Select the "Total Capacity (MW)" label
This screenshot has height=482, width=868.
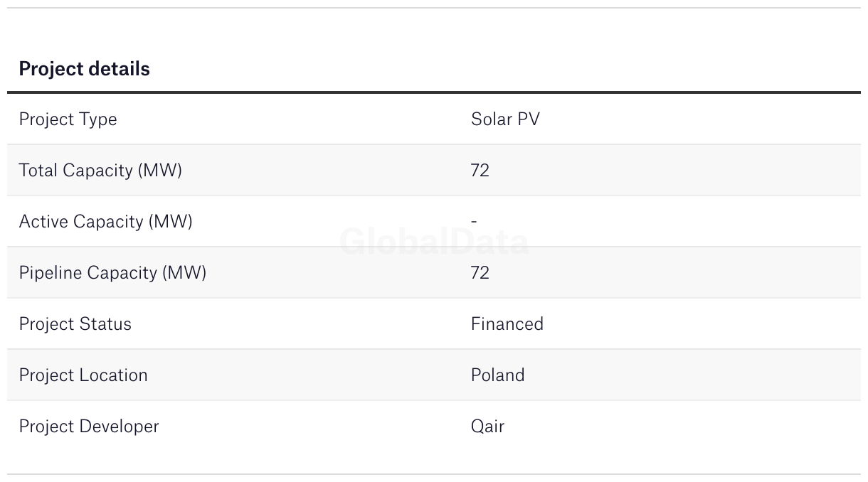pyautogui.click(x=100, y=171)
